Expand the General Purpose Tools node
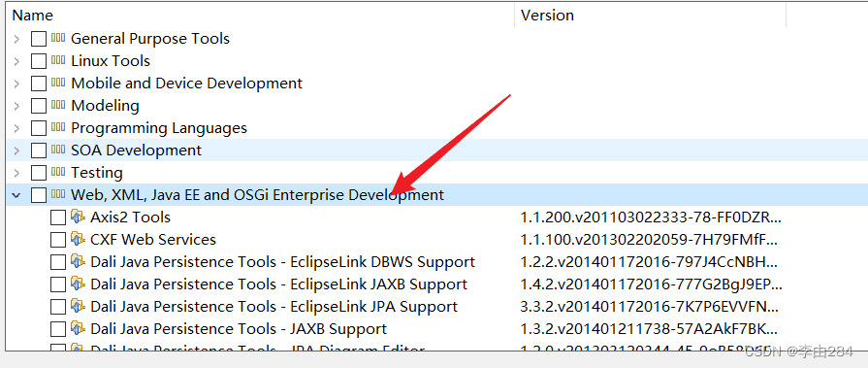The width and height of the screenshot is (868, 368). pyautogui.click(x=16, y=39)
